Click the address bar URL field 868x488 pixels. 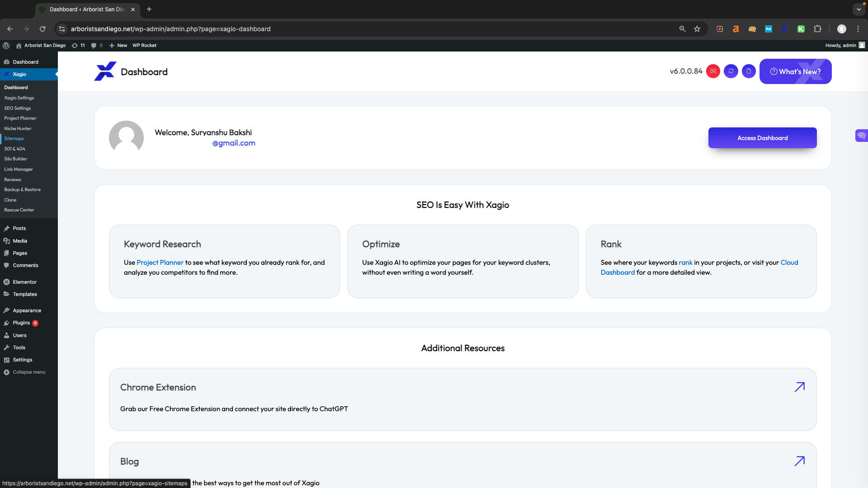(371, 29)
